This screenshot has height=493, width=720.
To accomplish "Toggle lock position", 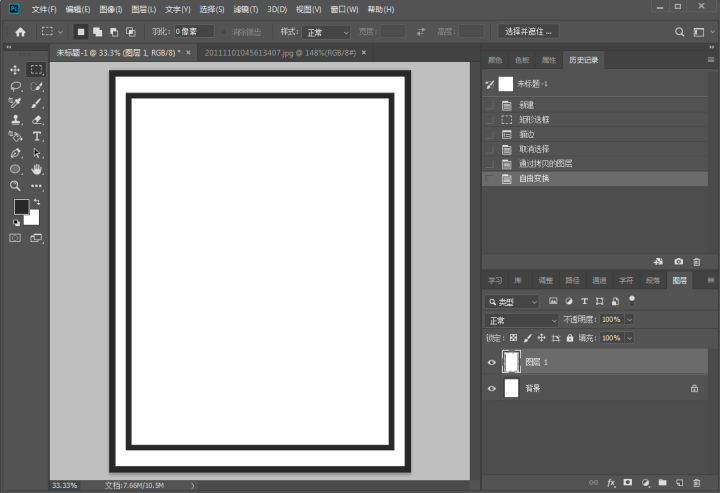I will [x=541, y=338].
